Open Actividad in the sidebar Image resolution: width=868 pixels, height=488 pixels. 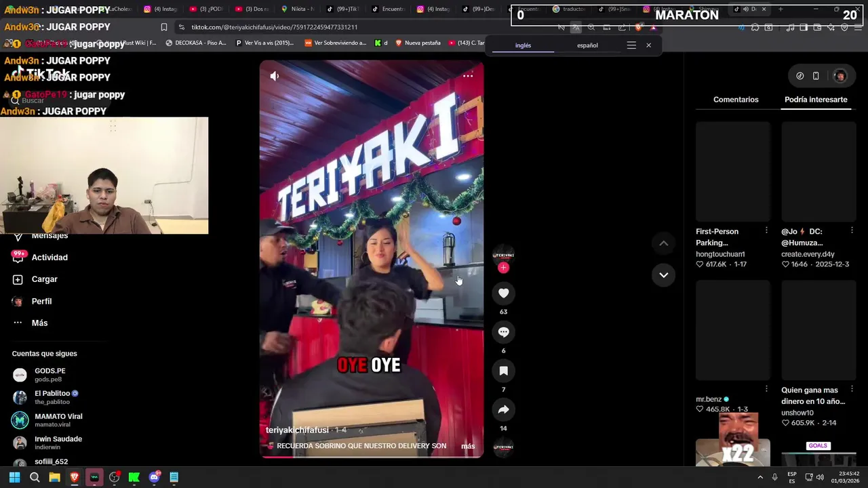click(x=40, y=258)
